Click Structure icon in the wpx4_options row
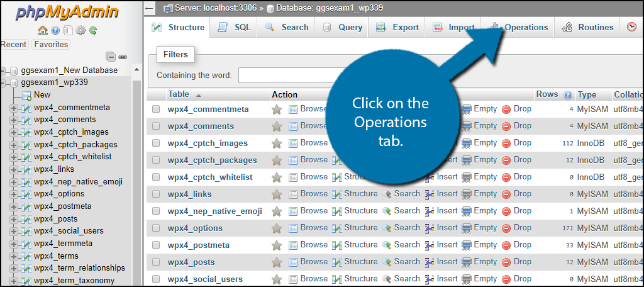 (x=337, y=228)
